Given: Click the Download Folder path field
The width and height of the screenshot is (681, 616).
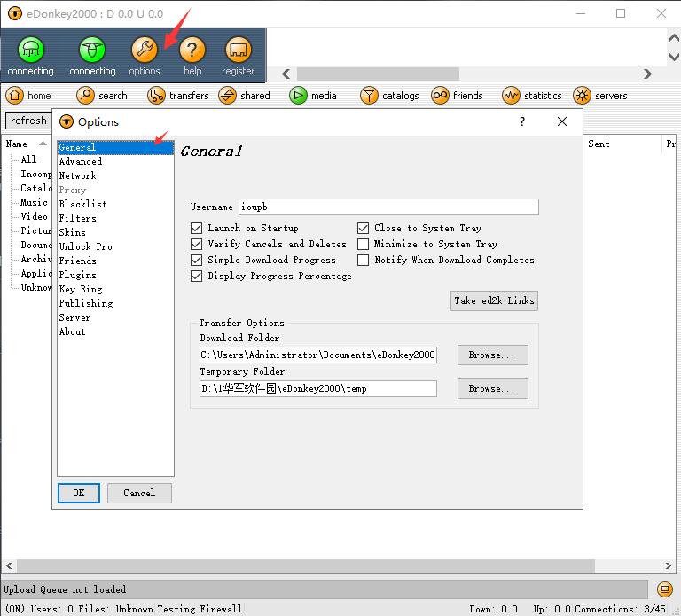Looking at the screenshot, I should [318, 355].
